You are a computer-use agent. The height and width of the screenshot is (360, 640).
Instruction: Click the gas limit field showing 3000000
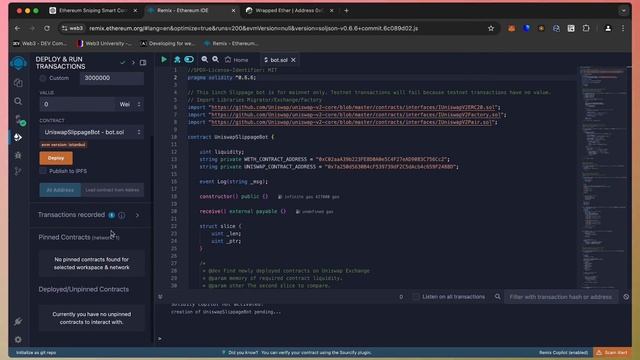point(112,78)
